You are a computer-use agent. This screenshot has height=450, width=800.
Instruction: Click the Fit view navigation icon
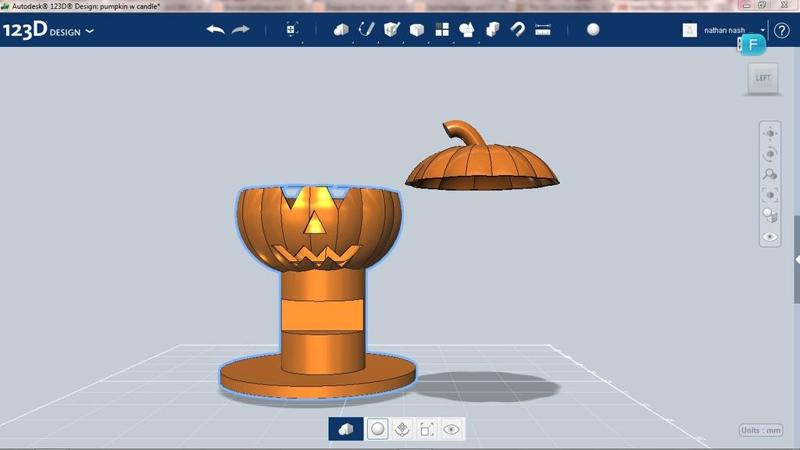click(770, 195)
